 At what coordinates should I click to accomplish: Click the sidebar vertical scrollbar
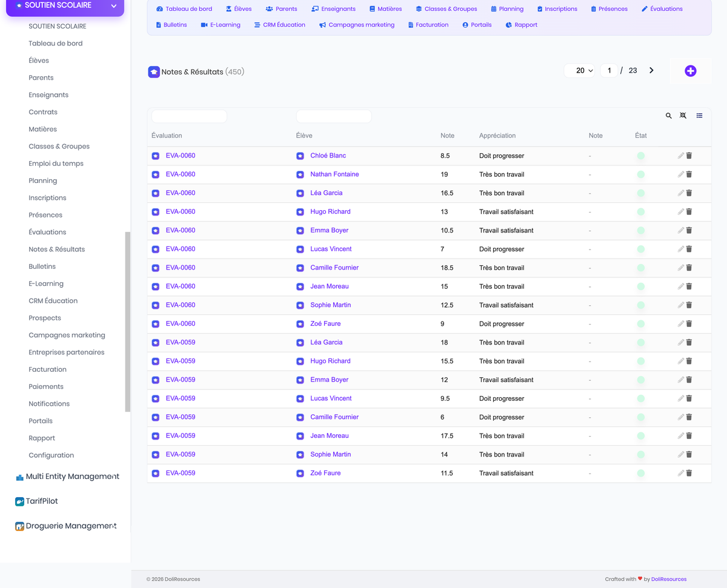(127, 322)
